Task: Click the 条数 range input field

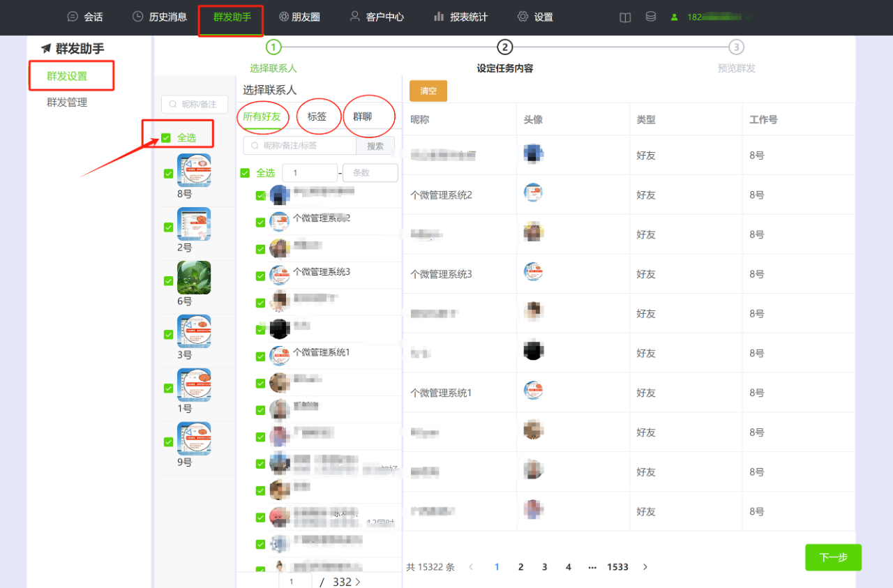Action: (x=370, y=173)
